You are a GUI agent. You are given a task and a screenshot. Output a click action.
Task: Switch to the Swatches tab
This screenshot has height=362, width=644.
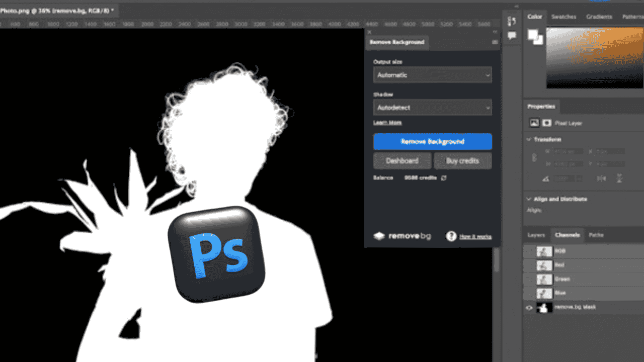563,17
